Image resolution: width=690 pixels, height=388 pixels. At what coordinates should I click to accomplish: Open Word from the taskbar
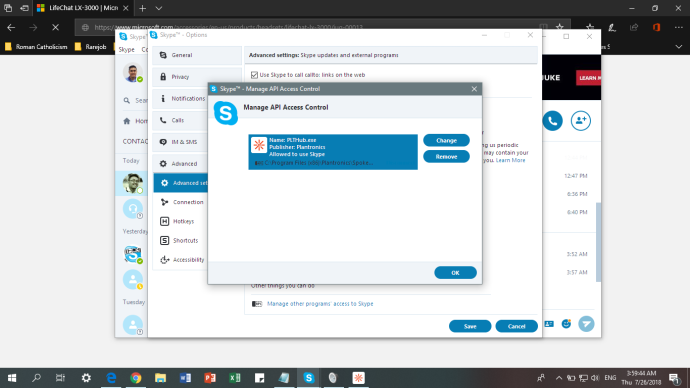click(185, 378)
